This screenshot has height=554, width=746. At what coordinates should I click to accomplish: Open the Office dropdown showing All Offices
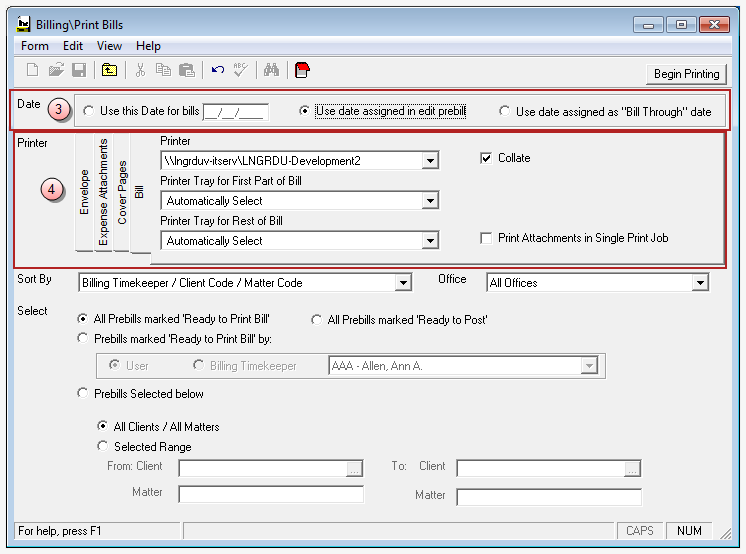click(x=700, y=283)
